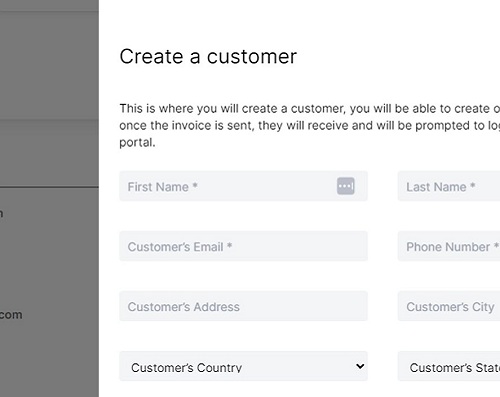
Task: Focus the First Name input field
Action: 243,186
